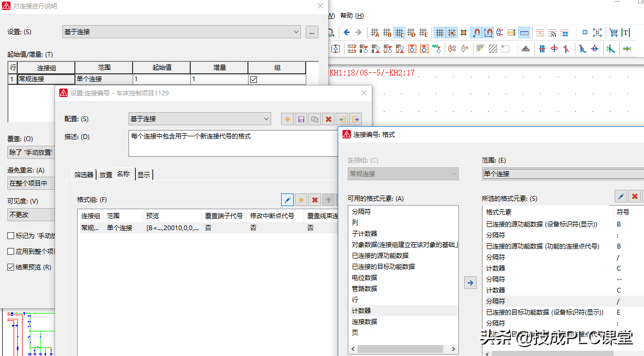Click the pencil edit icon beside 格式组
Viewport: 644px width, 356px height.
click(287, 200)
